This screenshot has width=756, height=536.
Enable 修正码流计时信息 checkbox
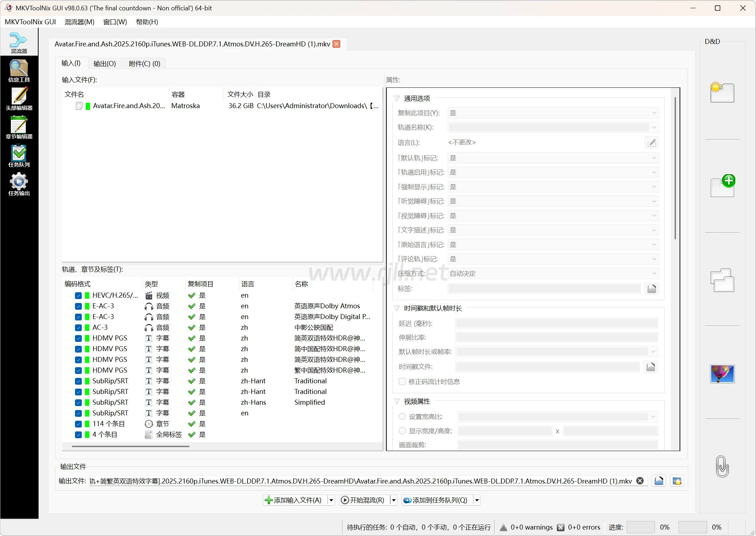click(402, 381)
